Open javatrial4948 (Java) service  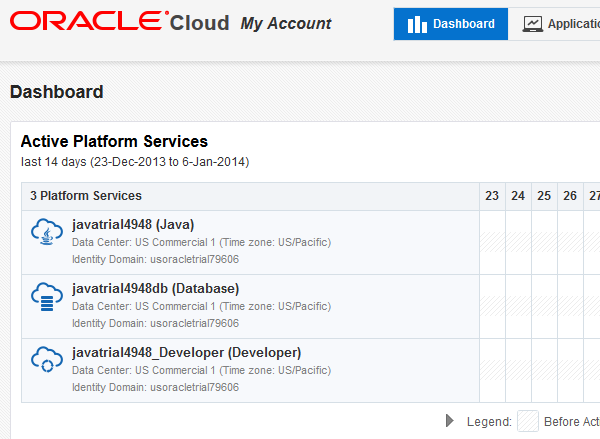tap(133, 224)
